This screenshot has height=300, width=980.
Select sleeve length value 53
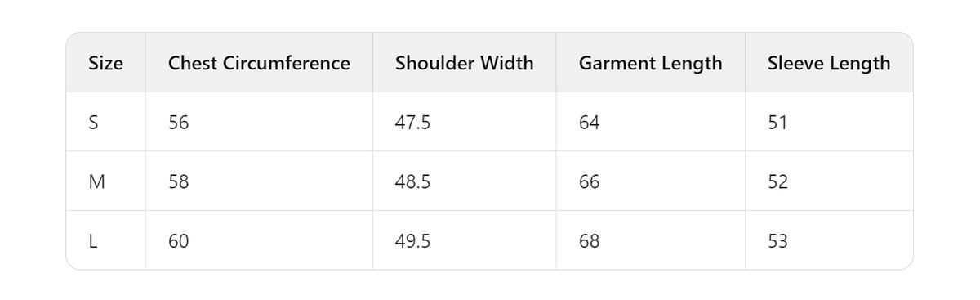777,241
